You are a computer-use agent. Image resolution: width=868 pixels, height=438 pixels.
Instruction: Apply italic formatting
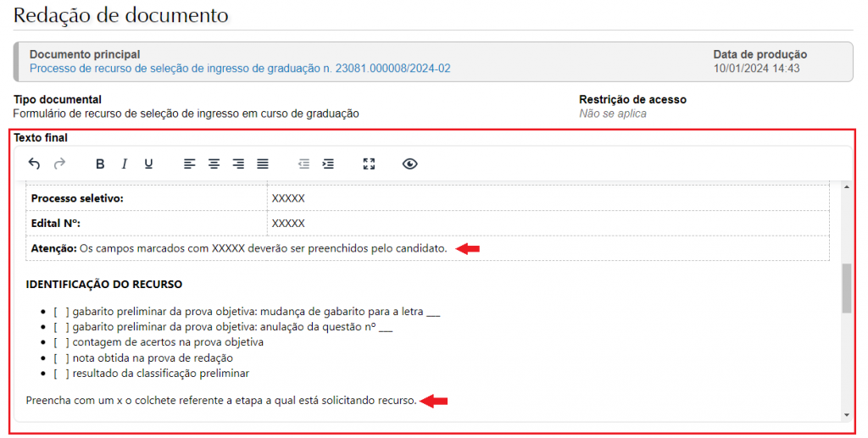(124, 164)
